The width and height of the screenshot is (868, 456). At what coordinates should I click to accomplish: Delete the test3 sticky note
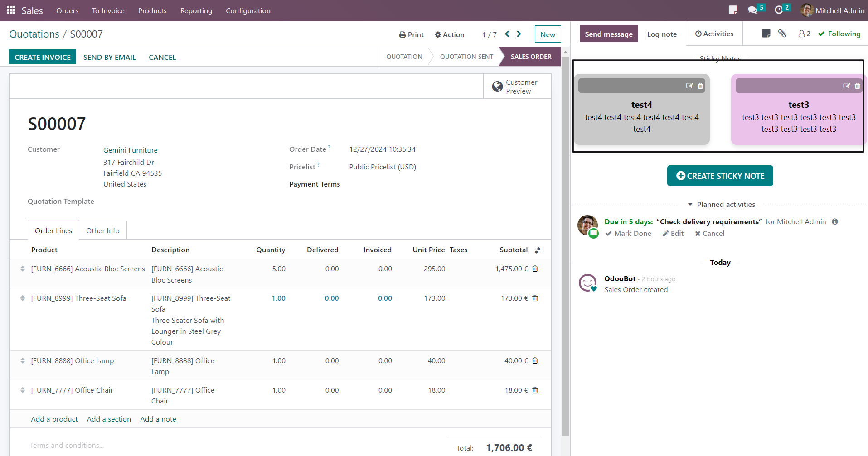[857, 86]
